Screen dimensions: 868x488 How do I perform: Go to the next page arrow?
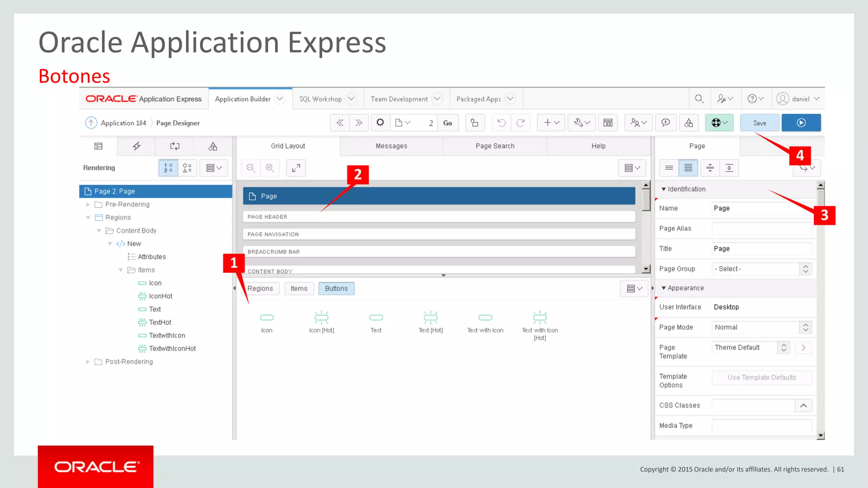(359, 123)
